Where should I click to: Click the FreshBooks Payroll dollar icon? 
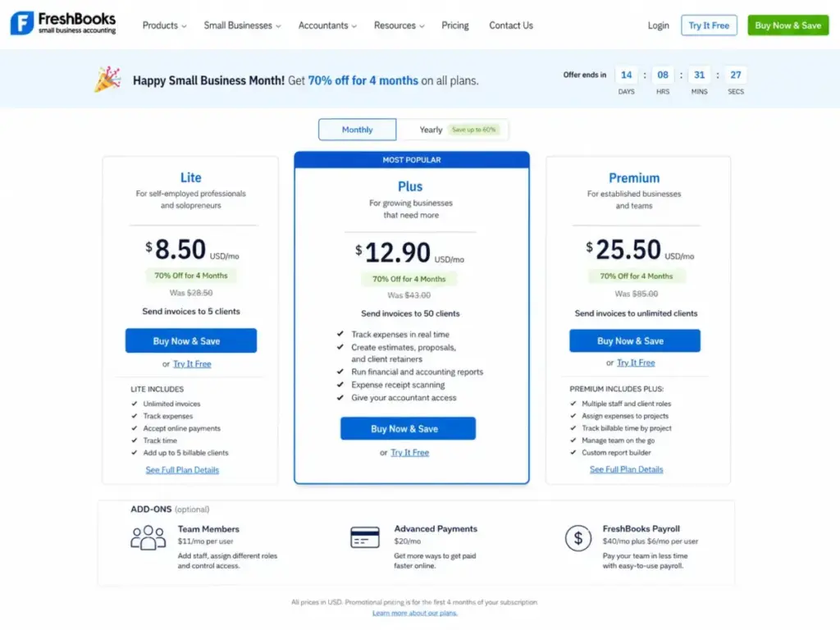[578, 538]
